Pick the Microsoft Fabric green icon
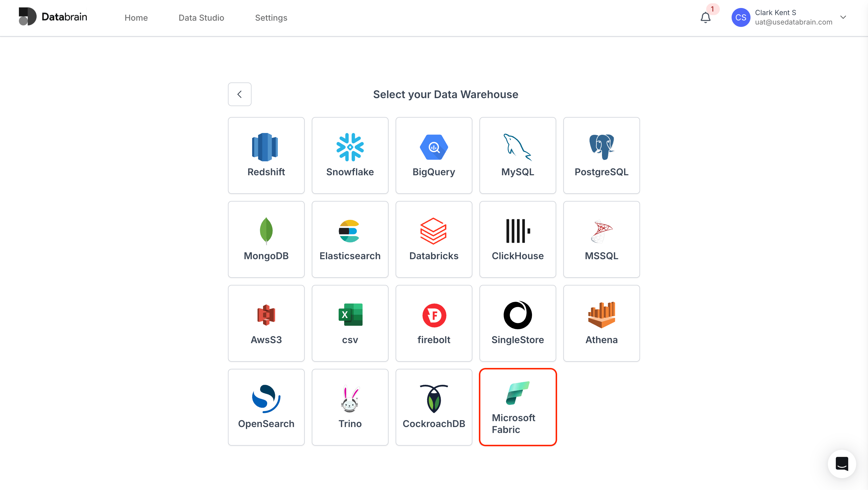The width and height of the screenshot is (868, 490). [x=518, y=393]
